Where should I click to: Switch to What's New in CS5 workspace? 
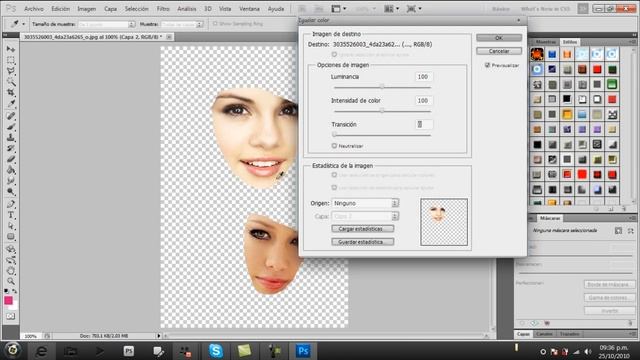pos(545,9)
